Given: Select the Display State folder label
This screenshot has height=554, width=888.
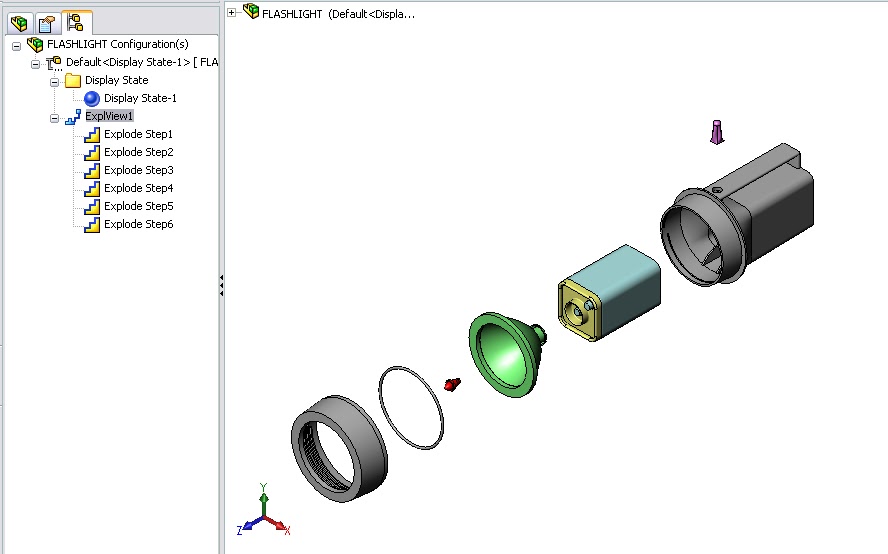Looking at the screenshot, I should (117, 80).
